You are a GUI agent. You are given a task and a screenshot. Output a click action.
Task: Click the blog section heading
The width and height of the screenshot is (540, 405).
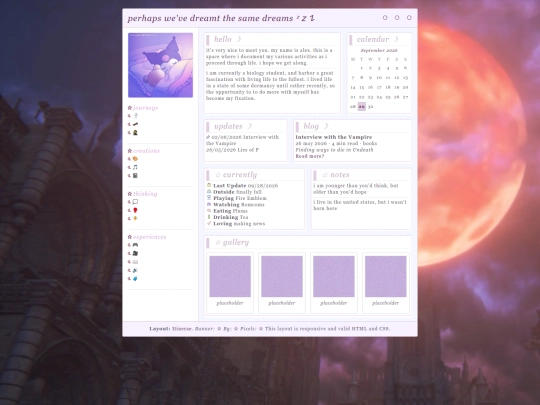pos(311,126)
